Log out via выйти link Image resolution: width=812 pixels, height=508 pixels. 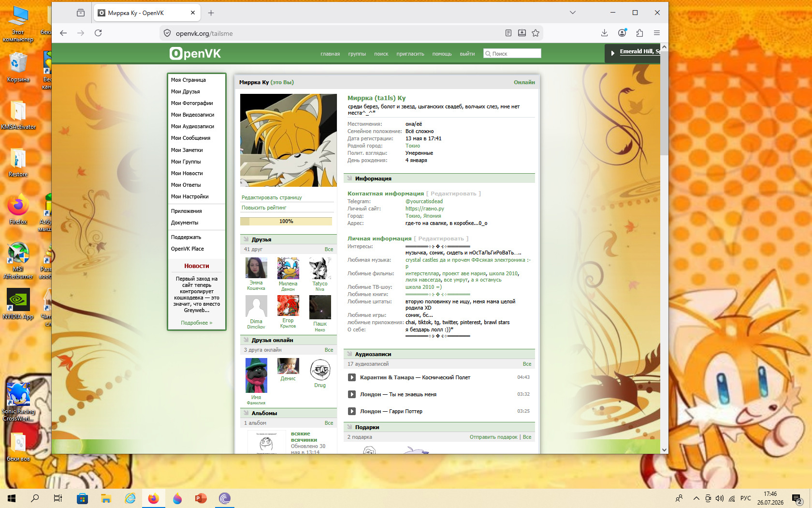click(467, 54)
